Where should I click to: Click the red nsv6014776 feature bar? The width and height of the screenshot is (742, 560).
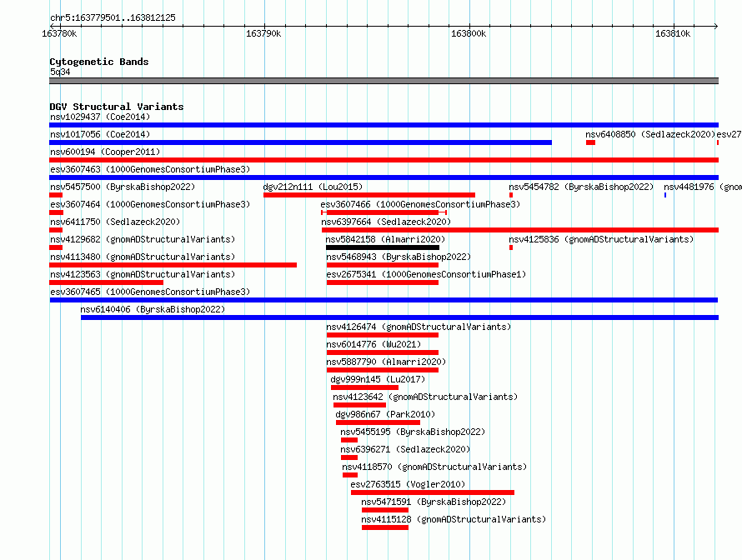point(383,352)
